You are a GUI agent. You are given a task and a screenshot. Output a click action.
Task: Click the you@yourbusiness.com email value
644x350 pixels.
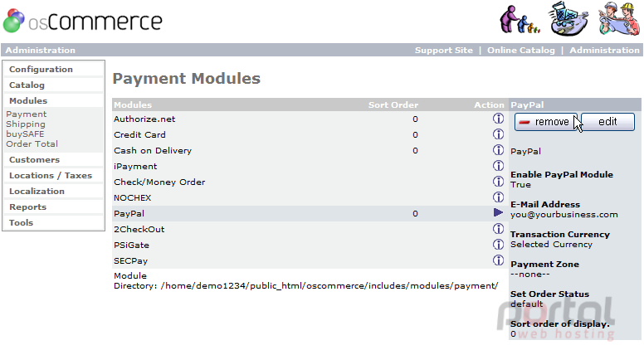pyautogui.click(x=563, y=214)
